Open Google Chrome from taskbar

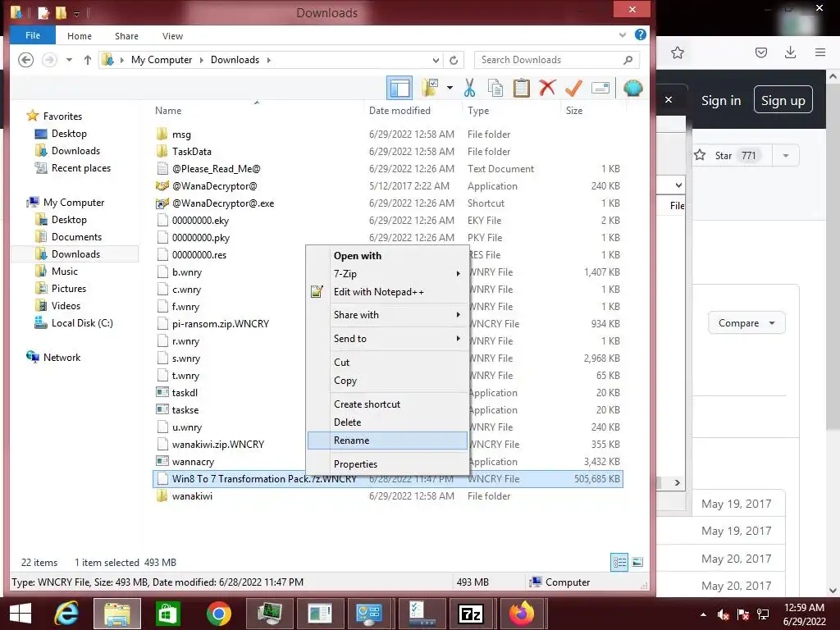[218, 614]
